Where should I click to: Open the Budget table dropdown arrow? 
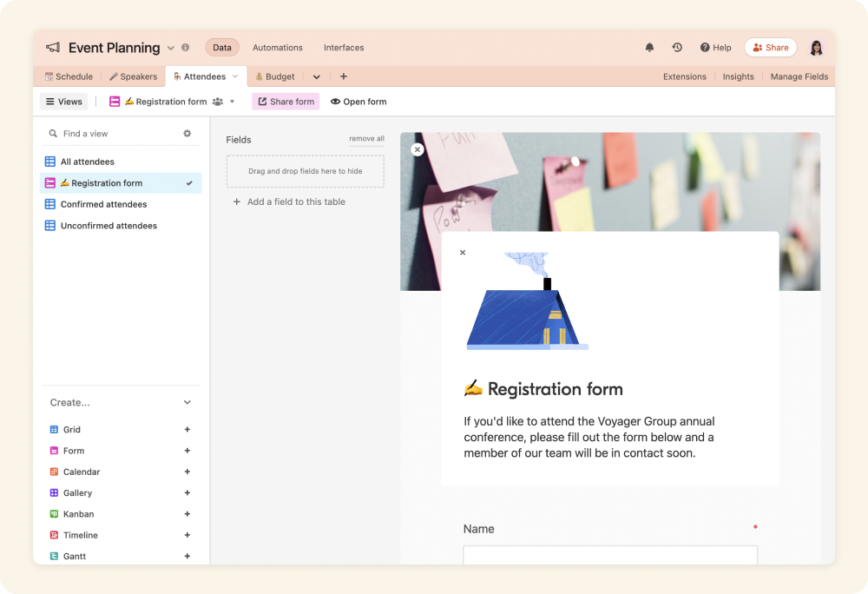coord(316,76)
